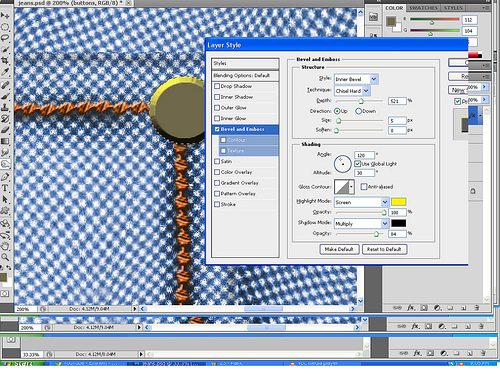
Task: Select the Eyedropper tool
Action: tap(5, 72)
